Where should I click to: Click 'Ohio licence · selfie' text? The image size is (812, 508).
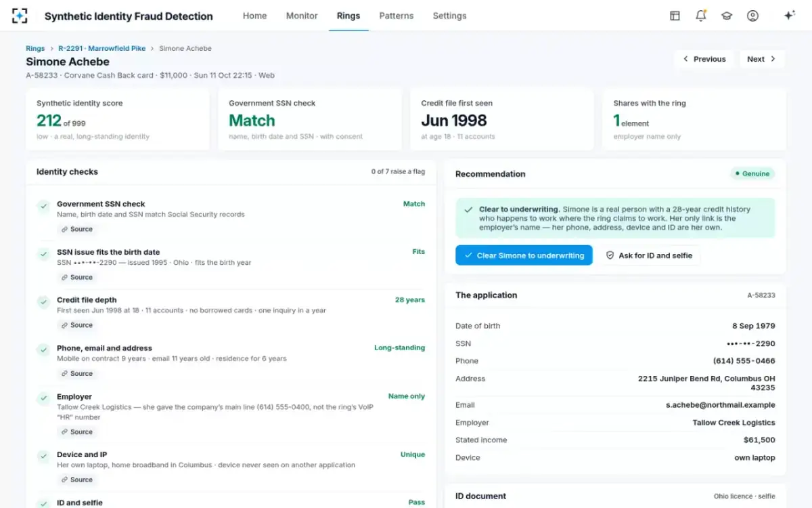744,496
